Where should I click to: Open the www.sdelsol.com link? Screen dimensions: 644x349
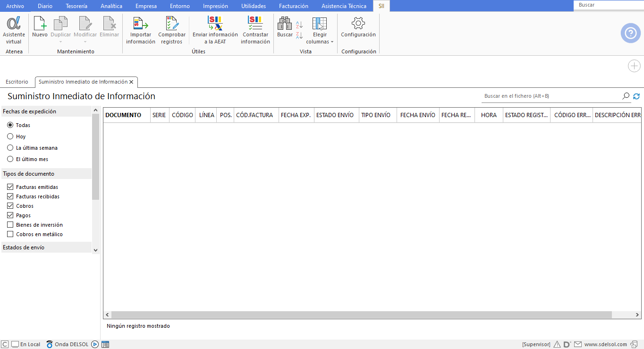coord(606,344)
